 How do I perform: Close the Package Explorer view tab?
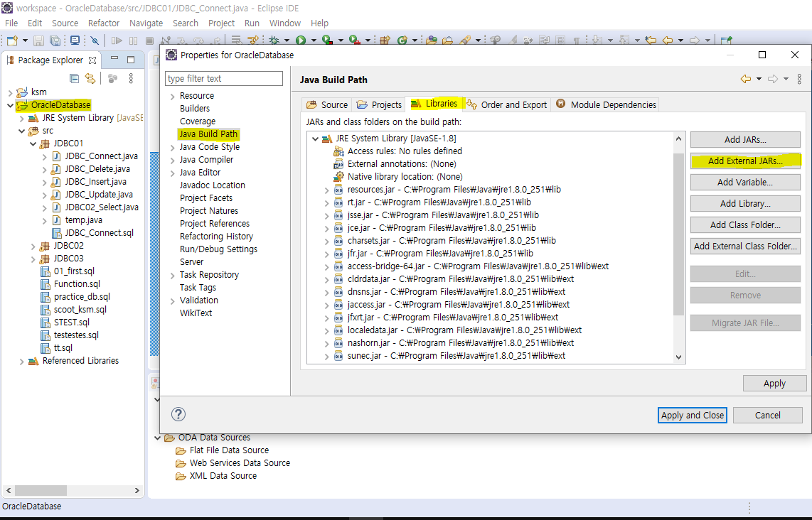92,60
